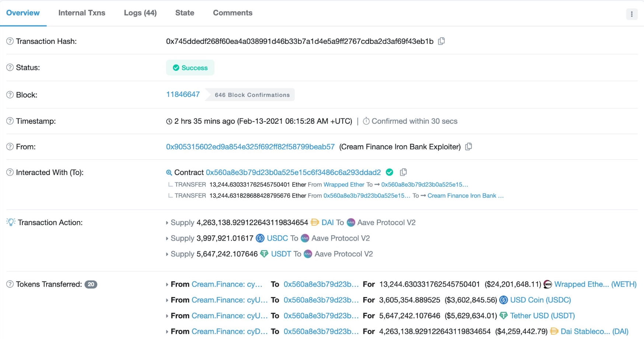Open the recipient 0x560a8e3b79d23b... in USDT row

pos(321,316)
